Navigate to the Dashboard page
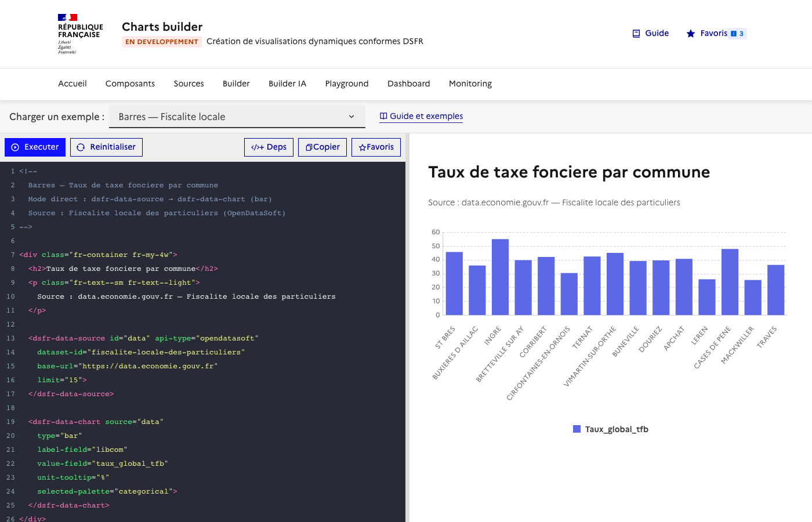 [408, 84]
